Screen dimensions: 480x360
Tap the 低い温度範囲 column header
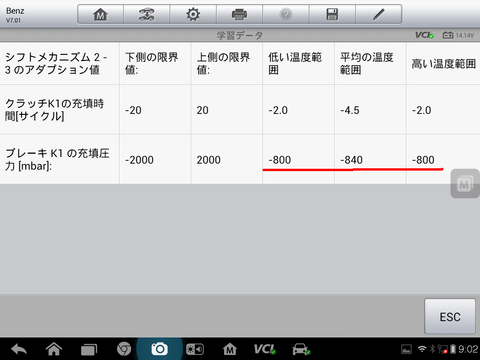click(295, 63)
